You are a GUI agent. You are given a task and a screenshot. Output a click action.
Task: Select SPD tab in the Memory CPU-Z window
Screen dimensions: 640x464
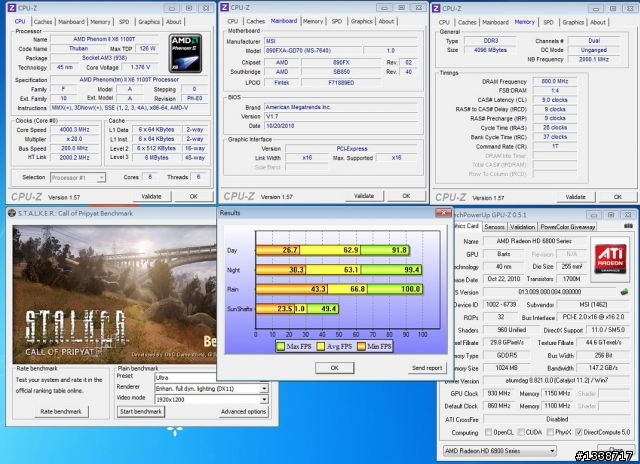pyautogui.click(x=548, y=22)
